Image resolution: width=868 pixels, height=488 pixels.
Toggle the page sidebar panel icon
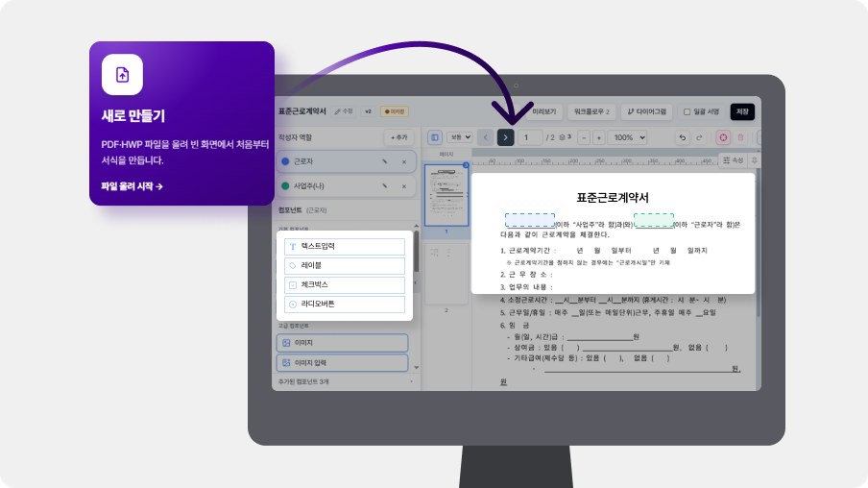coord(435,137)
